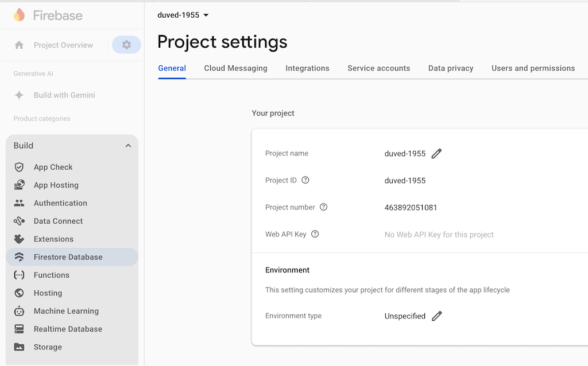
Task: Click the App Hosting icon
Action: [x=19, y=185]
